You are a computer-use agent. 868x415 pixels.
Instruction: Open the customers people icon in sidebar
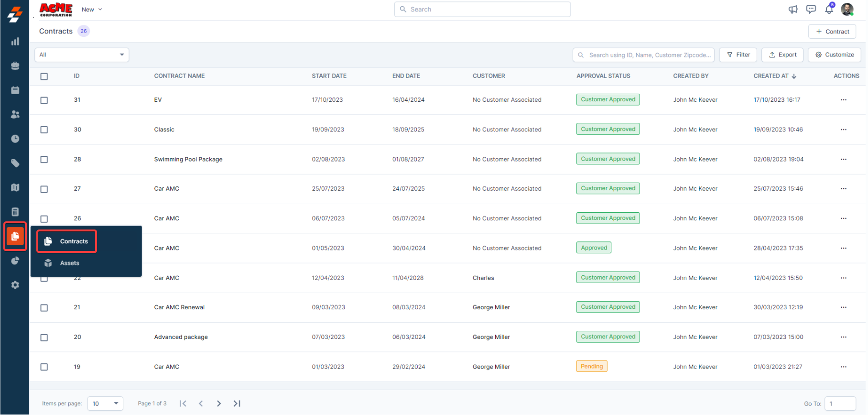pos(15,114)
